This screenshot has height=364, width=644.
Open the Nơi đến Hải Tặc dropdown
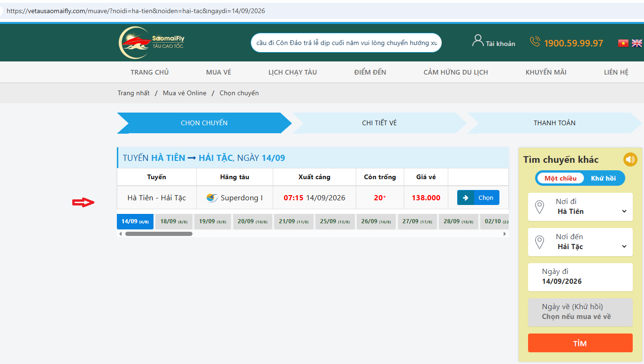tap(580, 242)
